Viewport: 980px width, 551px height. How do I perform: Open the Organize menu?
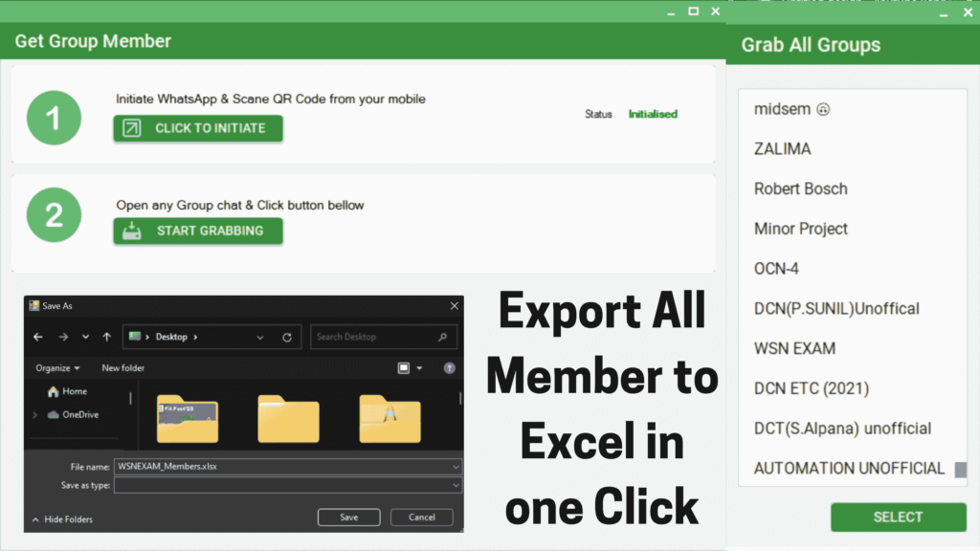tap(57, 367)
